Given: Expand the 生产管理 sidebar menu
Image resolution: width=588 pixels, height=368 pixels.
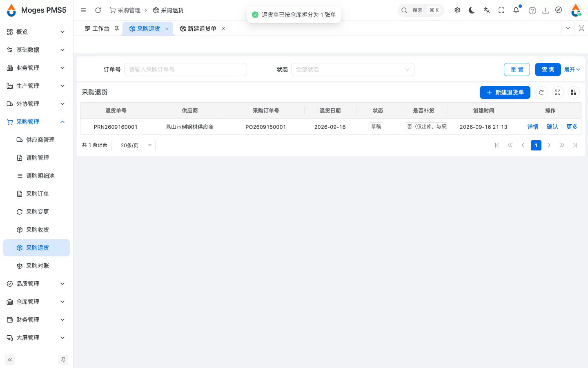Looking at the screenshot, I should pos(36,86).
